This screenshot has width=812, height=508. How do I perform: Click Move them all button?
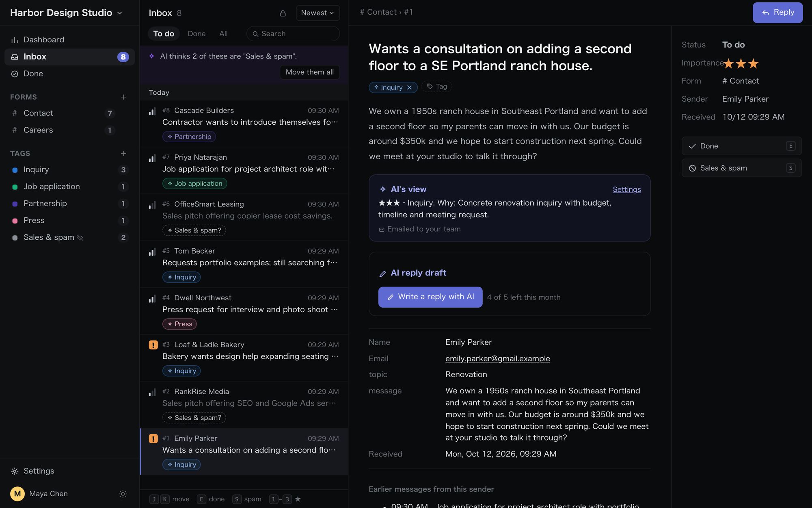pyautogui.click(x=309, y=72)
